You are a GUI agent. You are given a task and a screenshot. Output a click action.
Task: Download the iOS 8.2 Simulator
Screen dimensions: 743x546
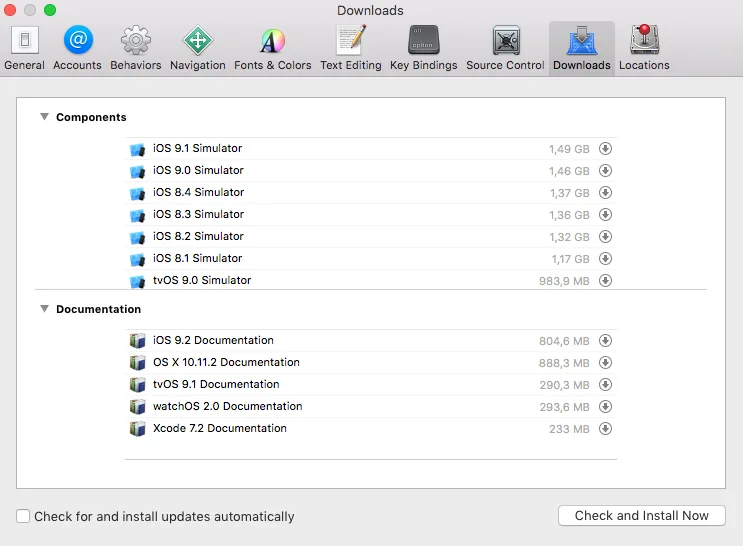tap(605, 237)
